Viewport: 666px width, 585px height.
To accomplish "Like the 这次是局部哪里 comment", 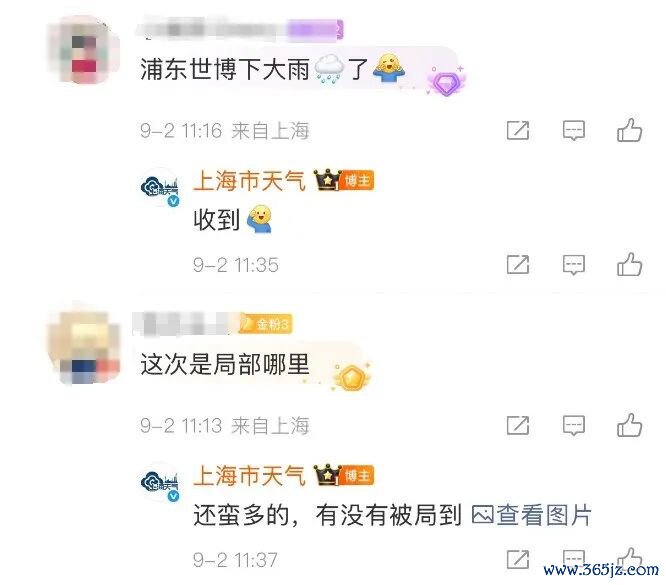I will 629,425.
